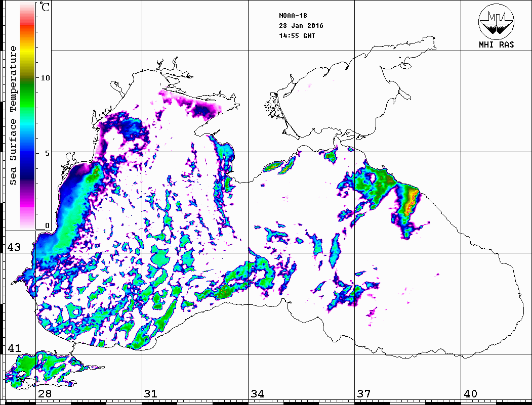Click the °C unit label

point(45,7)
